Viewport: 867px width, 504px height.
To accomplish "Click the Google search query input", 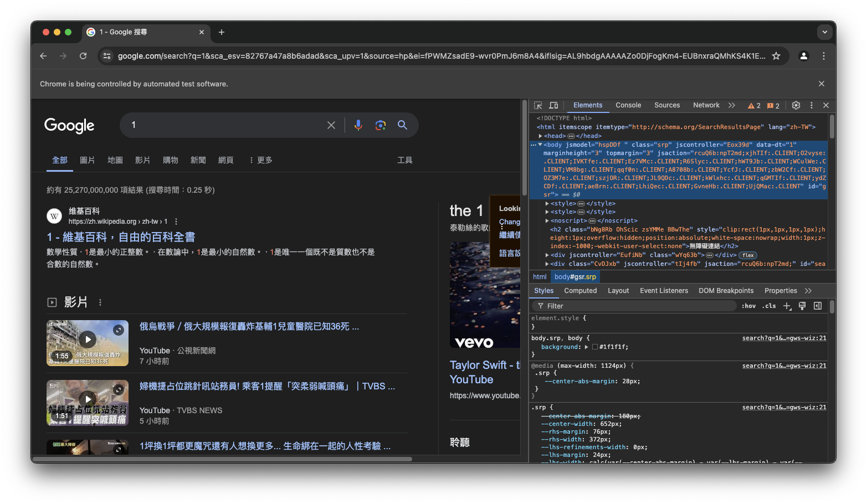I will tap(224, 125).
